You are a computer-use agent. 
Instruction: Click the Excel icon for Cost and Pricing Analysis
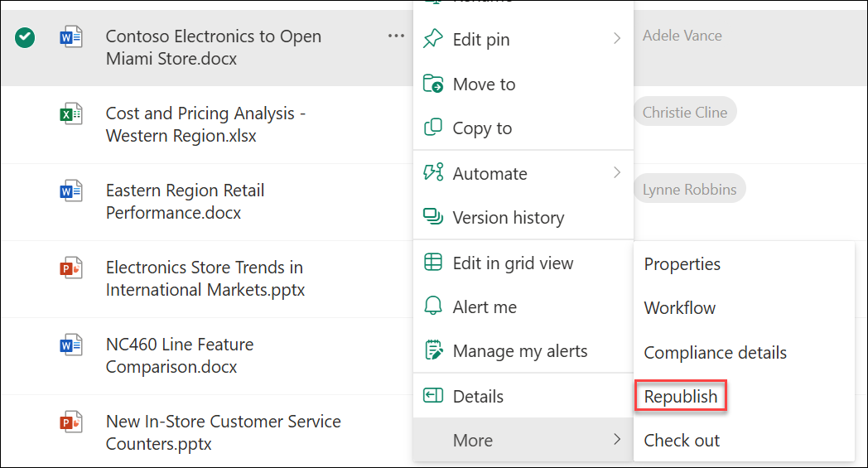pyautogui.click(x=70, y=114)
